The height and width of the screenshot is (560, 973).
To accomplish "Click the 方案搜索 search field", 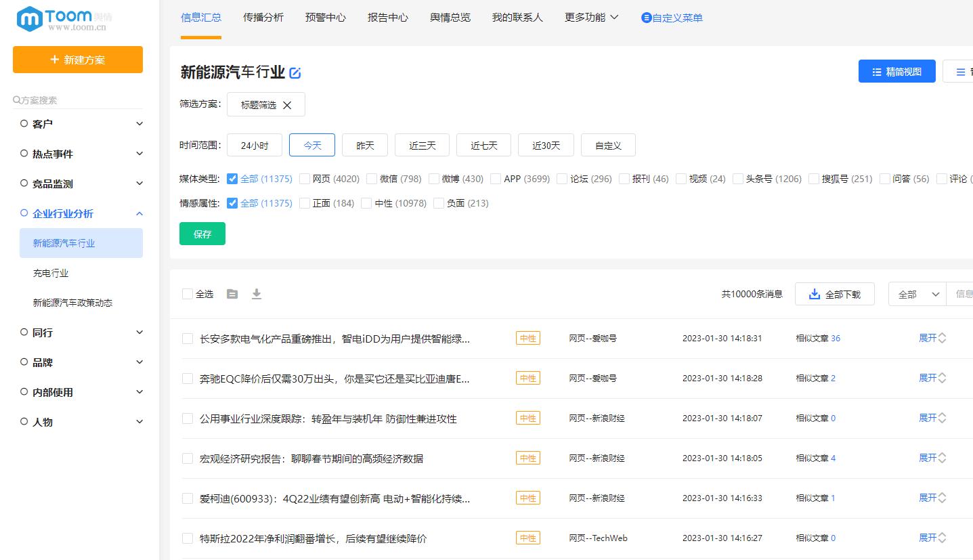I will pyautogui.click(x=74, y=100).
